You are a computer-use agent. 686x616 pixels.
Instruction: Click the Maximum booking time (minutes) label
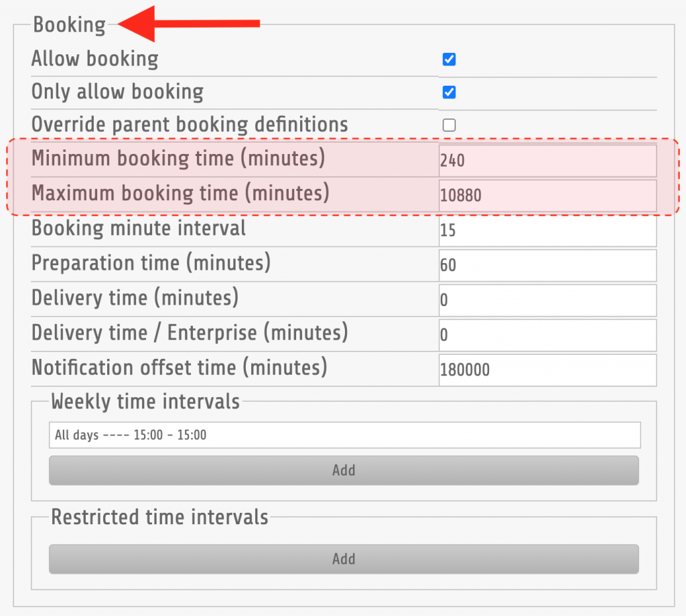pyautogui.click(x=181, y=194)
